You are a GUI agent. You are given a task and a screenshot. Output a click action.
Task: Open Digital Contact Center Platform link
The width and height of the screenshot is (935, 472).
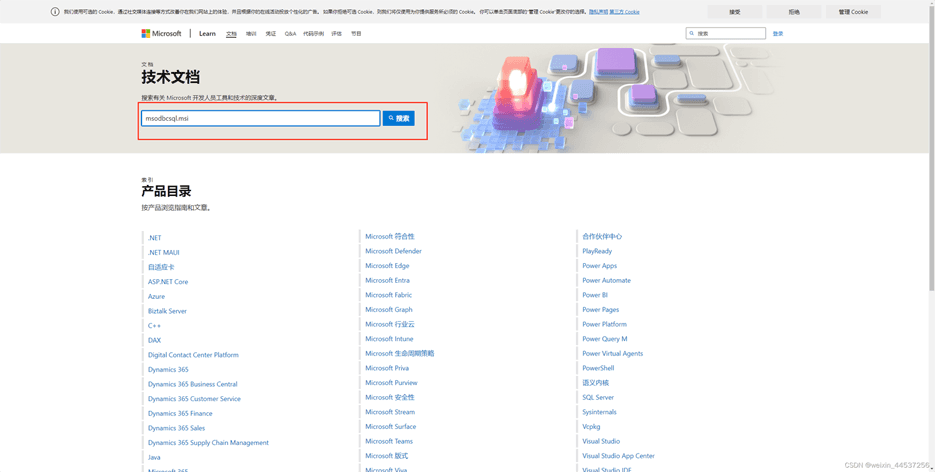click(x=193, y=355)
